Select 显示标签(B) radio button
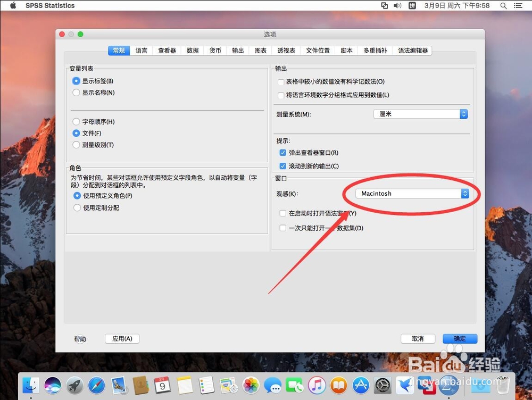 [x=76, y=81]
